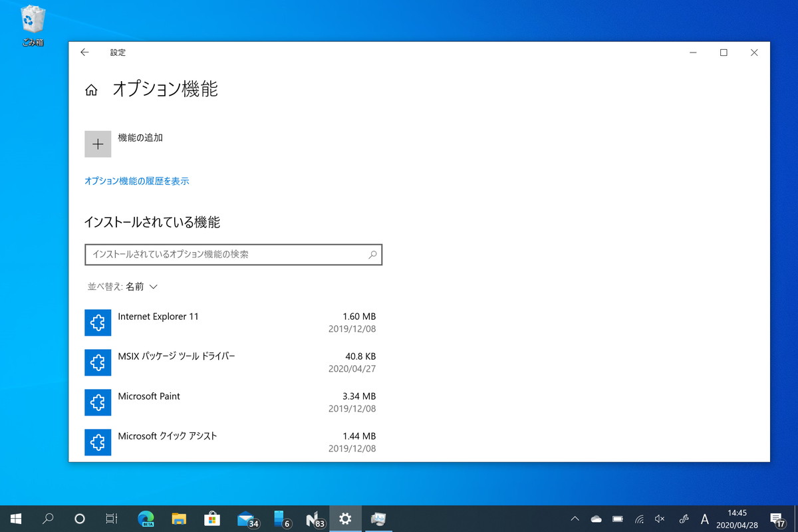Expand hidden icons chevron in the system tray
This screenshot has width=798, height=532.
(x=575, y=518)
